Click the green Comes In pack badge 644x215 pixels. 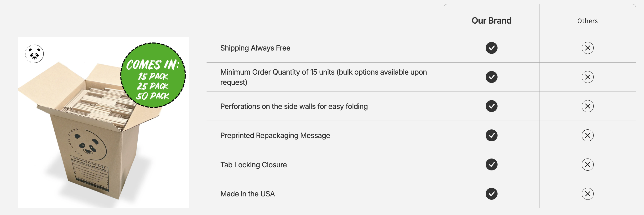tap(153, 75)
